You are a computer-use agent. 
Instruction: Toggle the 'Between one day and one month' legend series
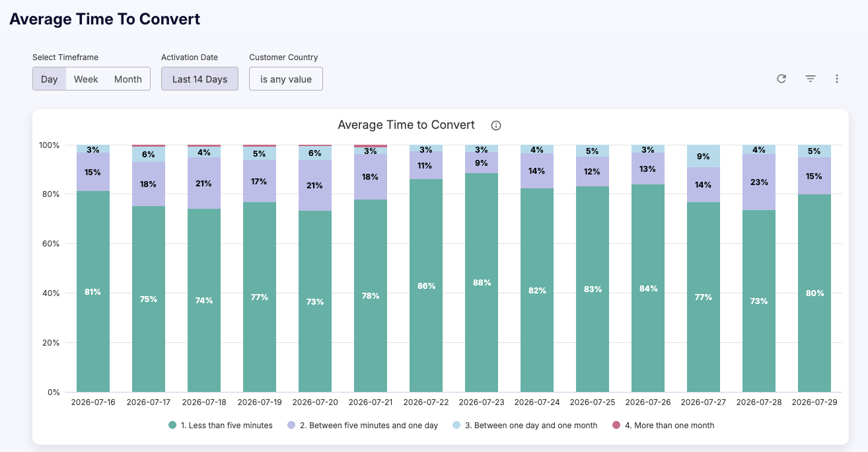[524, 426]
